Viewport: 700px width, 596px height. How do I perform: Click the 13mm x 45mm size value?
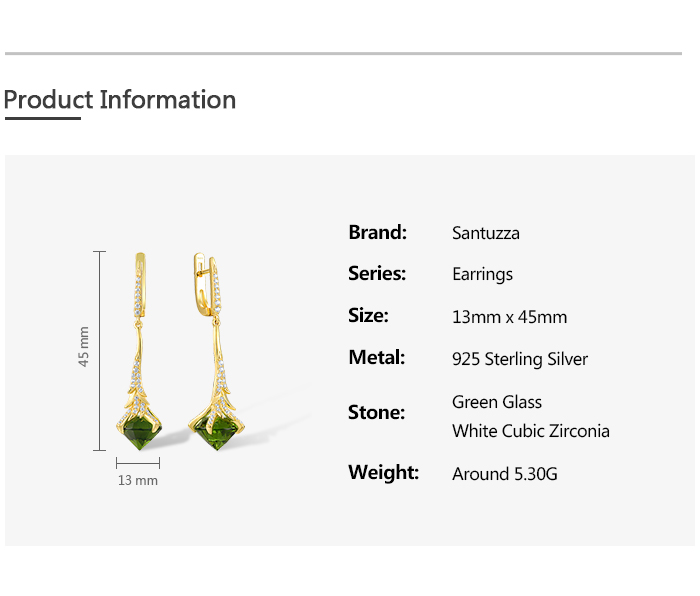[x=509, y=317]
